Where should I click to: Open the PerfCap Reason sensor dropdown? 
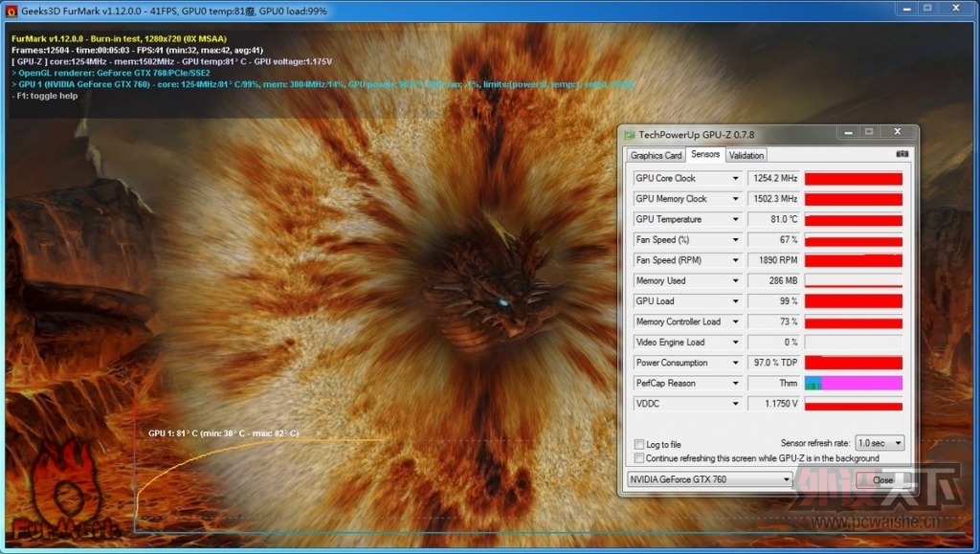(x=735, y=384)
